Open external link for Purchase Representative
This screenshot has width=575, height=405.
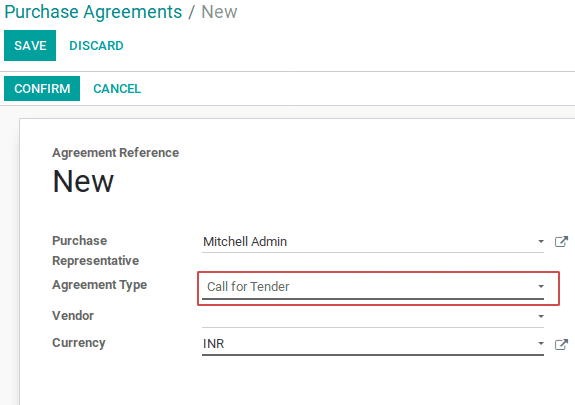tap(561, 241)
